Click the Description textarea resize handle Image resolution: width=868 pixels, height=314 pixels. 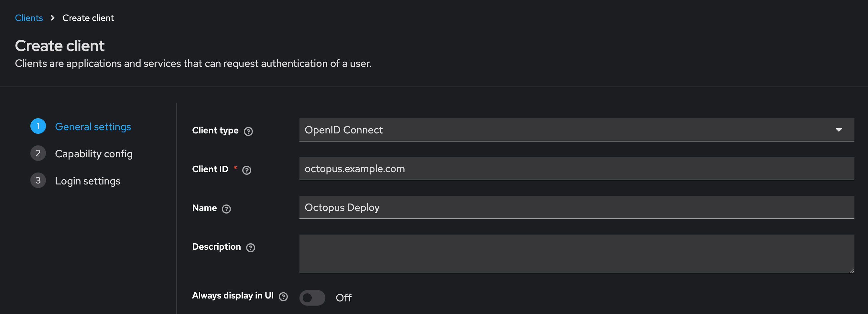852,270
